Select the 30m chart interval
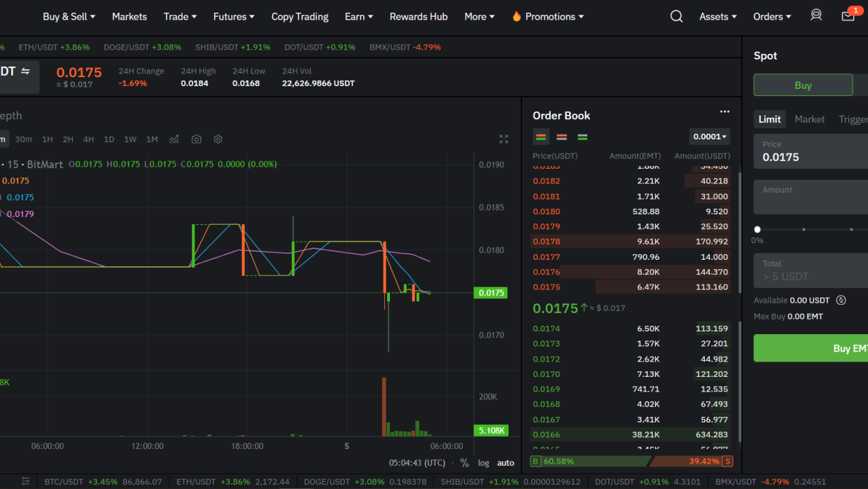Image resolution: width=868 pixels, height=489 pixels. coord(24,139)
